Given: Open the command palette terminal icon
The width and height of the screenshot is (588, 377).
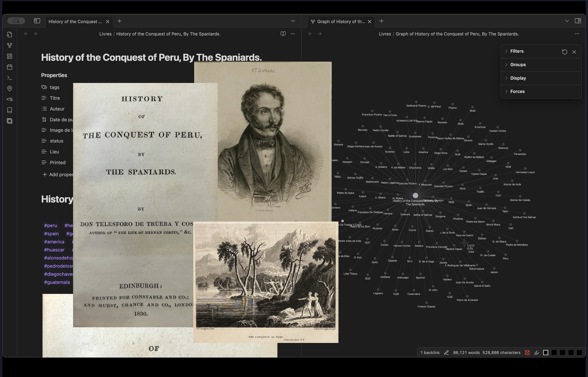Looking at the screenshot, I should click(9, 78).
